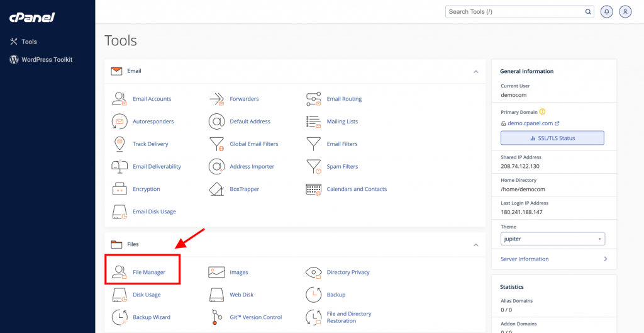Viewport: 644px width, 333px height.
Task: Open WordPress Toolkit from the sidebar
Action: click(x=47, y=60)
